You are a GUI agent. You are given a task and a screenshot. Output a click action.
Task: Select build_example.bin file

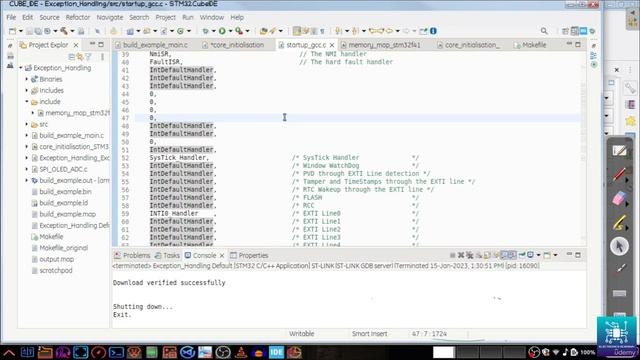click(x=61, y=191)
